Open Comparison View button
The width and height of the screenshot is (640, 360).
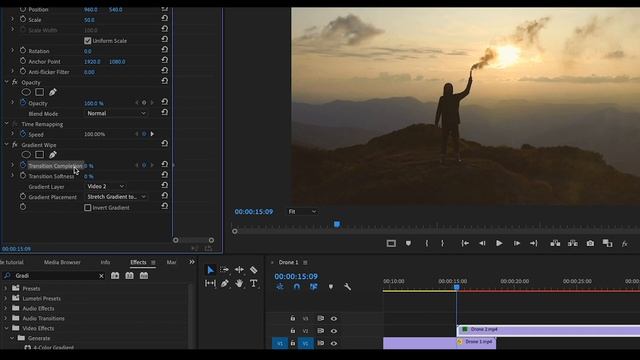tap(607, 243)
